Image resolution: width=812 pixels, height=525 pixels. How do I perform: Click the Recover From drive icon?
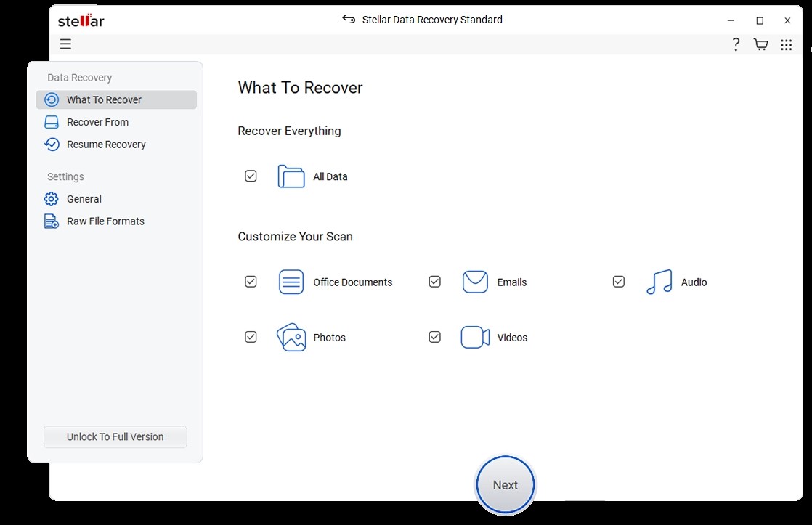pos(51,121)
